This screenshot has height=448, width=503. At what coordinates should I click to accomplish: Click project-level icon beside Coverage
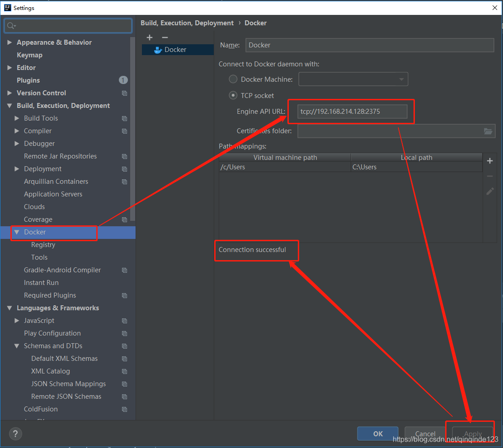(x=124, y=220)
